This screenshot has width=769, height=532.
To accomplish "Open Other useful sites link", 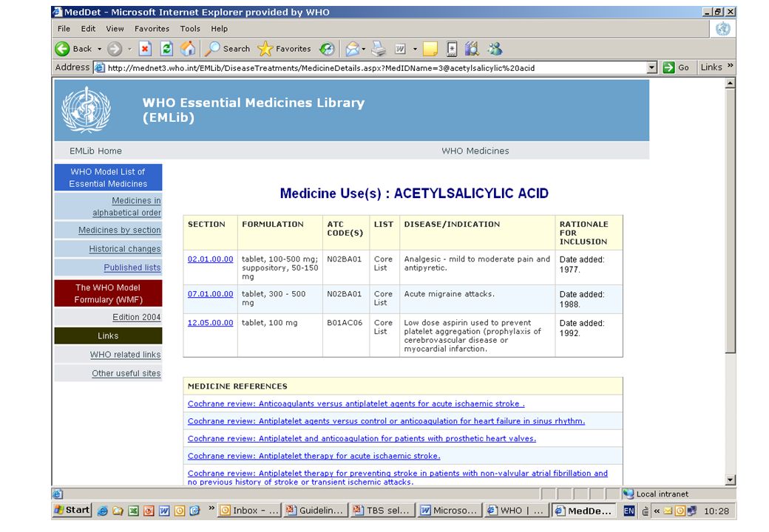I will click(x=126, y=373).
